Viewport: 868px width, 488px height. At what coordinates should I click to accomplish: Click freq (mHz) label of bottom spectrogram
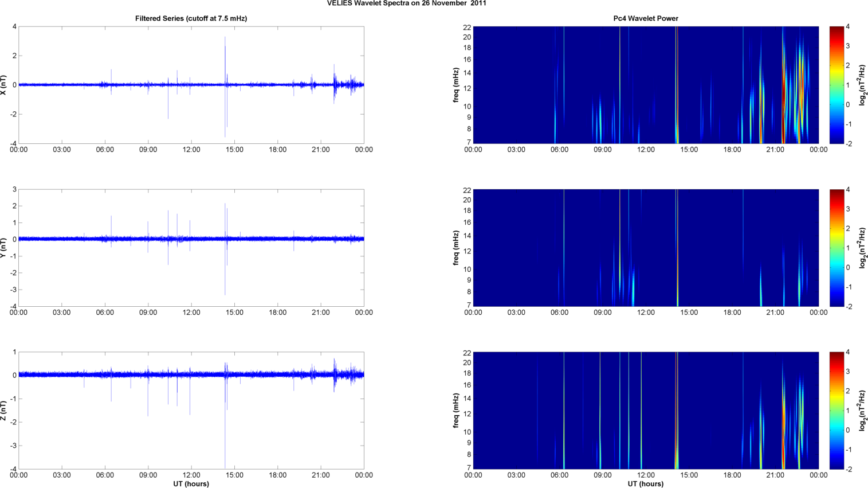click(456, 411)
